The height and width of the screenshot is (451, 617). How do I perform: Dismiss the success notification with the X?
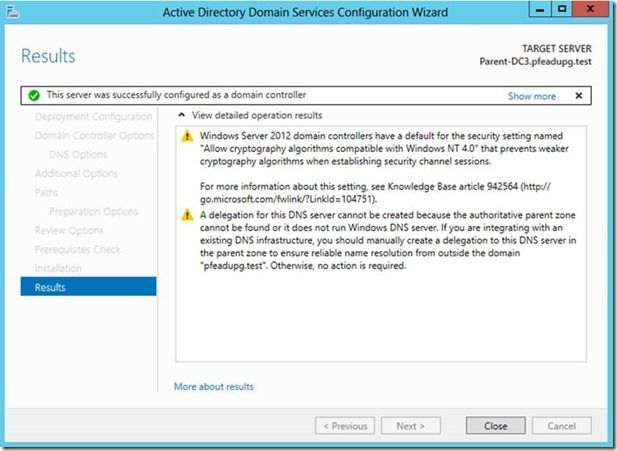coord(578,96)
